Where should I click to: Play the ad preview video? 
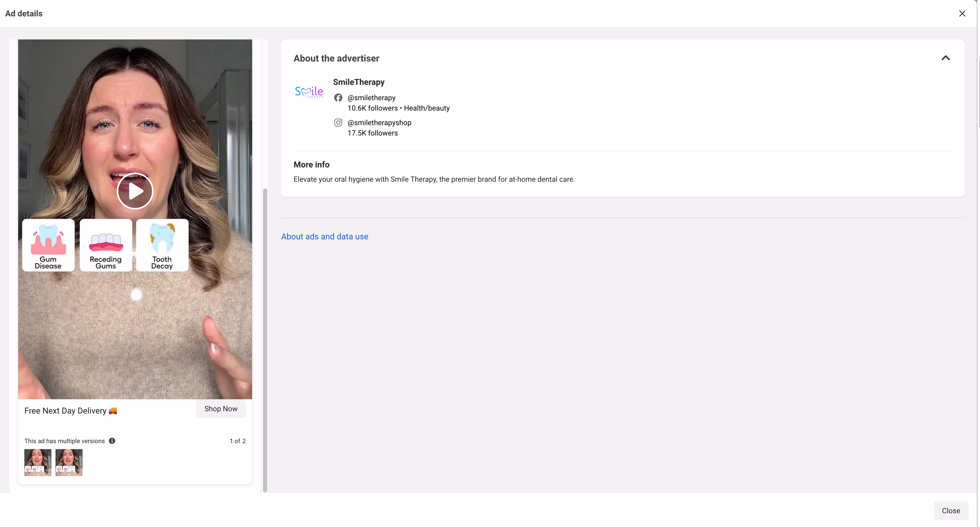(x=135, y=191)
